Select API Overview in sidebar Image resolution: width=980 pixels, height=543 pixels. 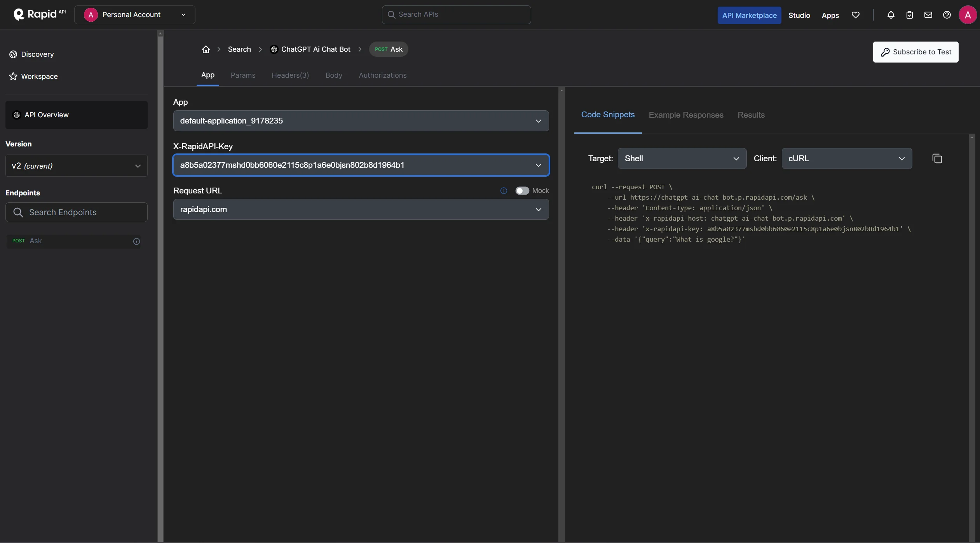tap(77, 115)
